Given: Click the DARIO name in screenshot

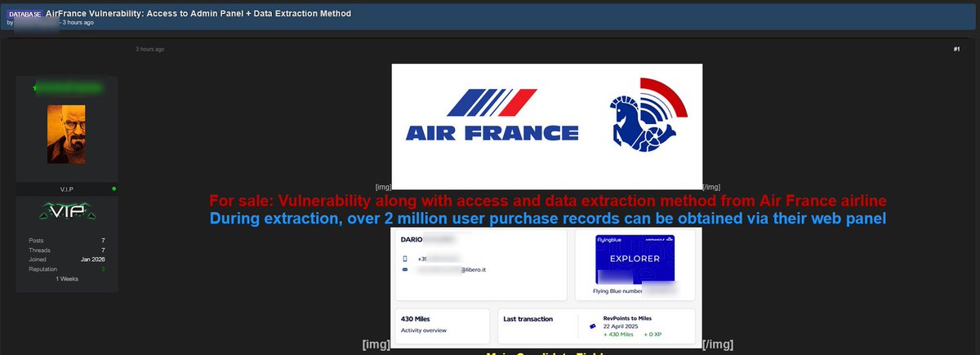Looking at the screenshot, I should tap(412, 241).
